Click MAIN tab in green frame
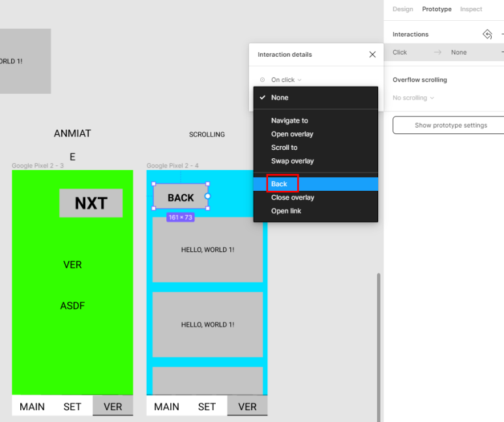504x422 pixels. pyautogui.click(x=32, y=406)
